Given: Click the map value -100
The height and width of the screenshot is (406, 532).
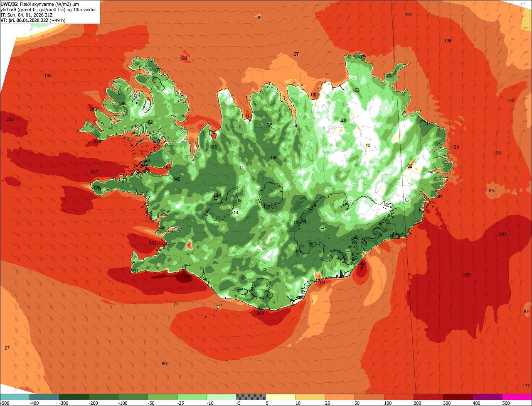Looking at the screenshot, I should tap(273, 157).
